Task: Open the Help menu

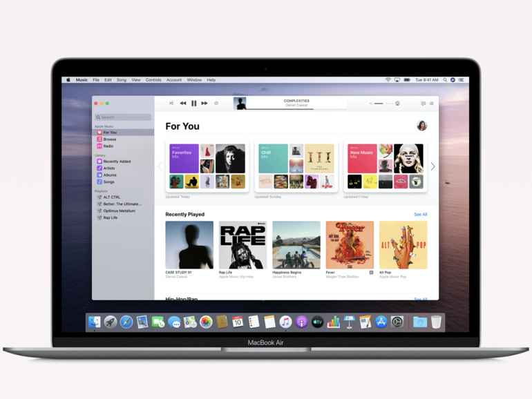Action: tap(211, 80)
